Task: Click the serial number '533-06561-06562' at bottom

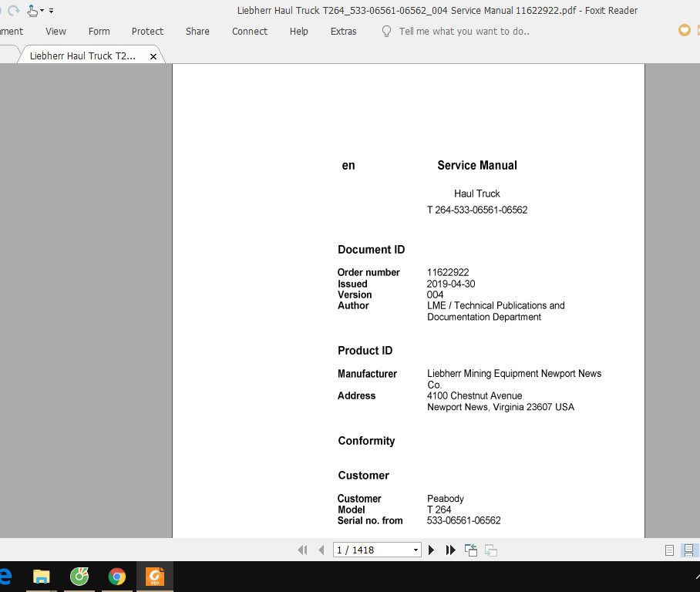Action: coord(464,520)
